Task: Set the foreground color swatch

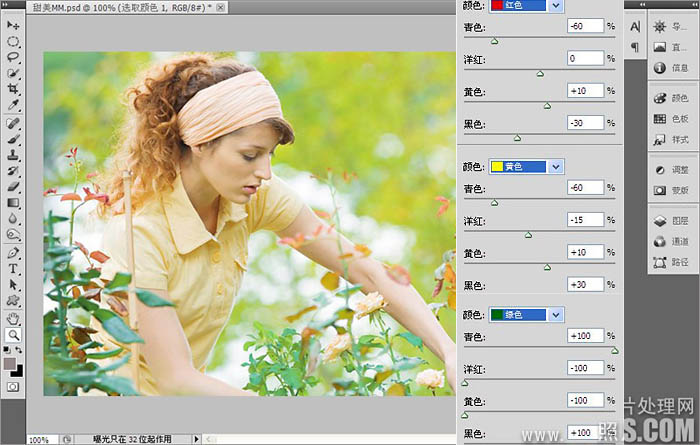Action: tap(9, 364)
